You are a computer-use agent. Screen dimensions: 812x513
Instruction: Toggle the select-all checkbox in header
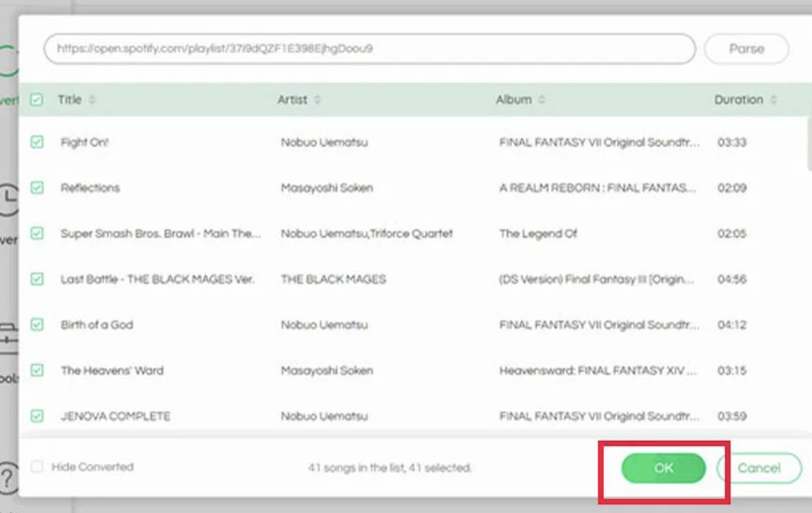[x=37, y=100]
